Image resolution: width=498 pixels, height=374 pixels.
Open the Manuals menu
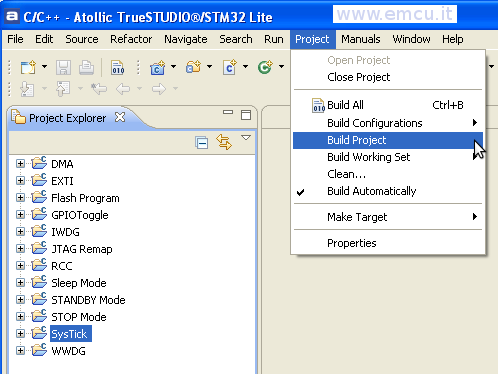(x=361, y=39)
